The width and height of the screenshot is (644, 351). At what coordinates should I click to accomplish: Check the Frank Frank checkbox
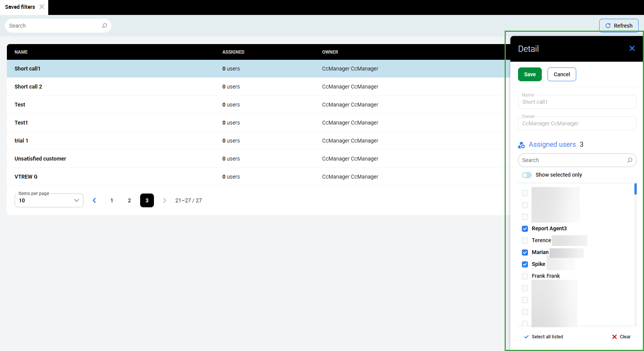pos(525,276)
